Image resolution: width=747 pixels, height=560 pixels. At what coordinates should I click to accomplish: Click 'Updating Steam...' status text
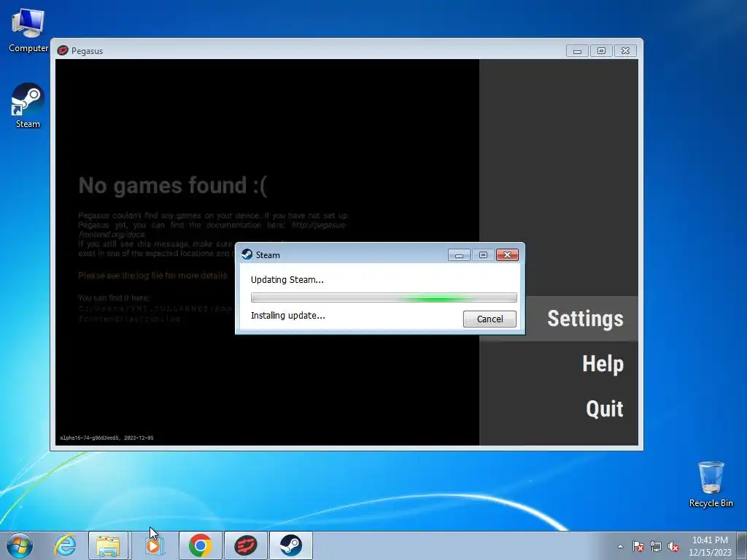pyautogui.click(x=287, y=280)
